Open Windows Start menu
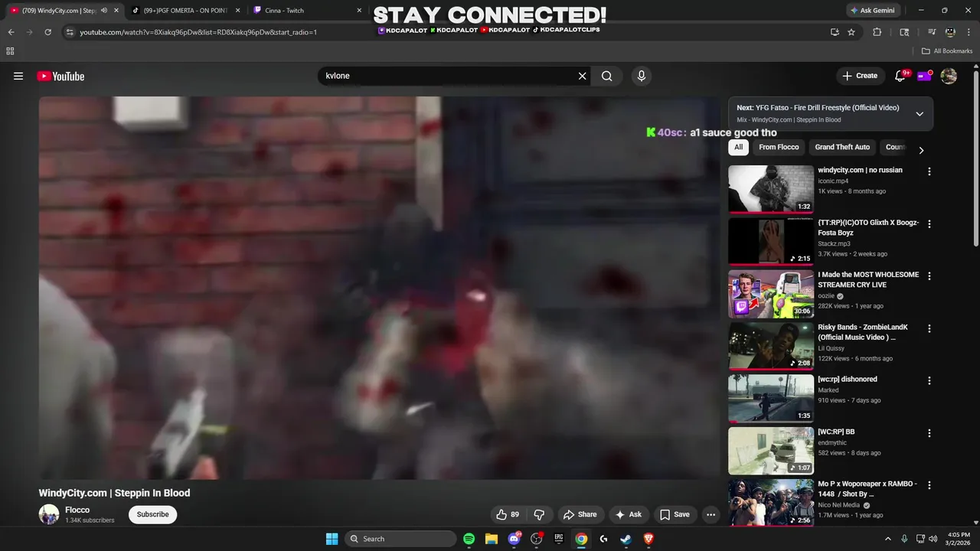The height and width of the screenshot is (551, 980). pyautogui.click(x=332, y=539)
